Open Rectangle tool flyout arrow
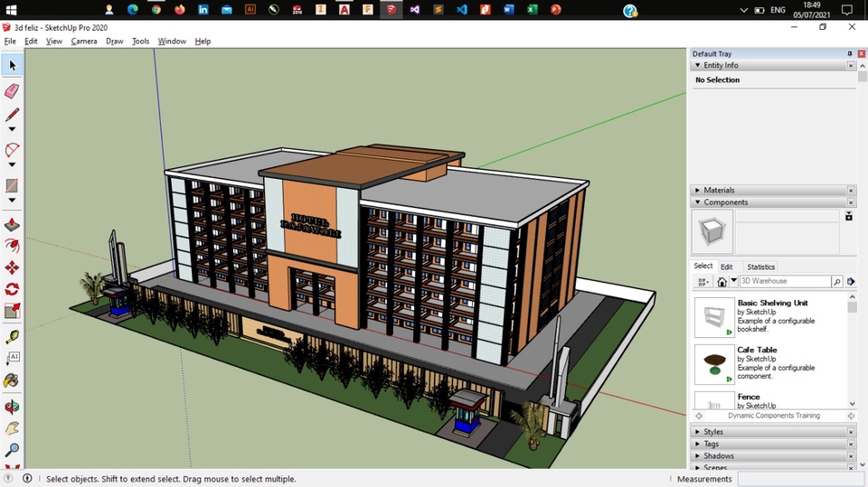This screenshot has height=487, width=868. point(12,201)
